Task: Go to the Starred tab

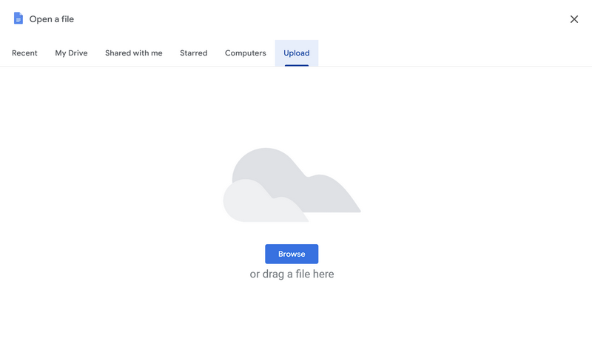Action: point(193,53)
